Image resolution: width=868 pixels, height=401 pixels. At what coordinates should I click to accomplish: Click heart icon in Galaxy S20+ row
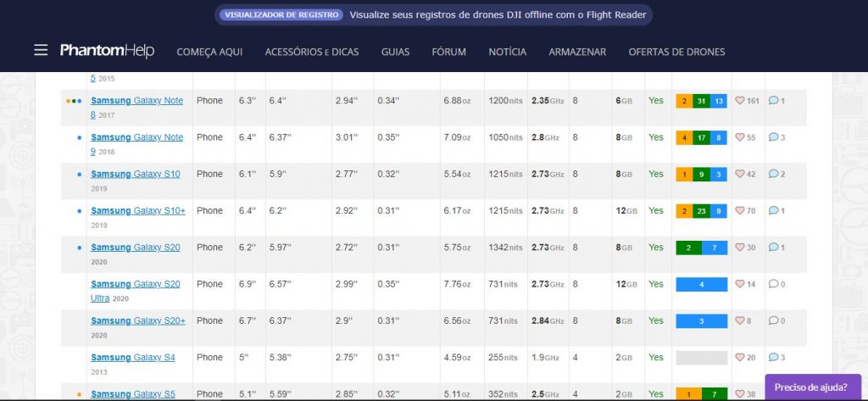(739, 320)
